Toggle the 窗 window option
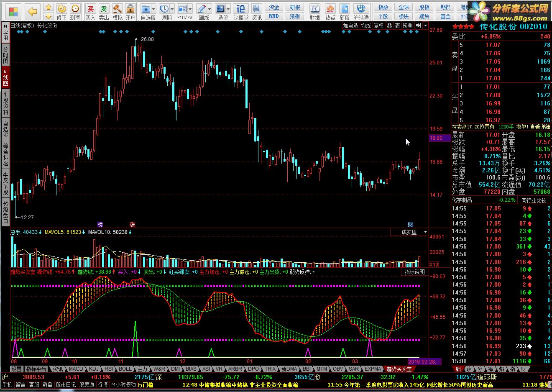The image size is (552, 392). coord(397,26)
